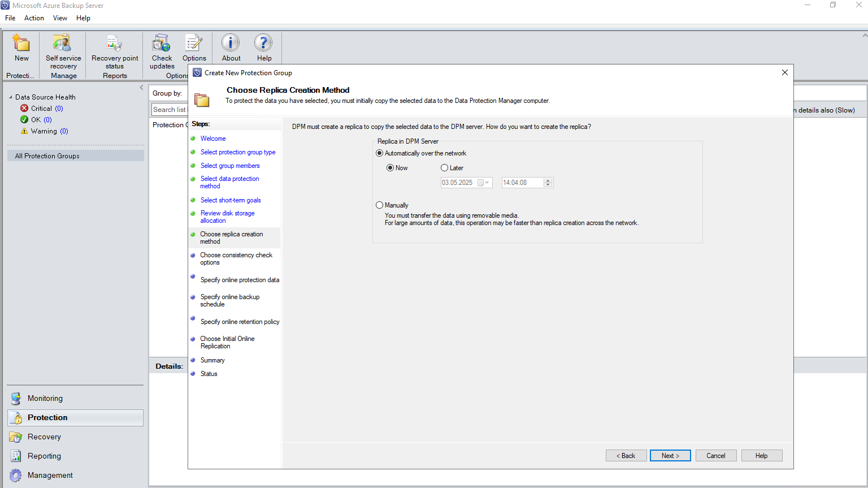Click the About icon

(231, 43)
